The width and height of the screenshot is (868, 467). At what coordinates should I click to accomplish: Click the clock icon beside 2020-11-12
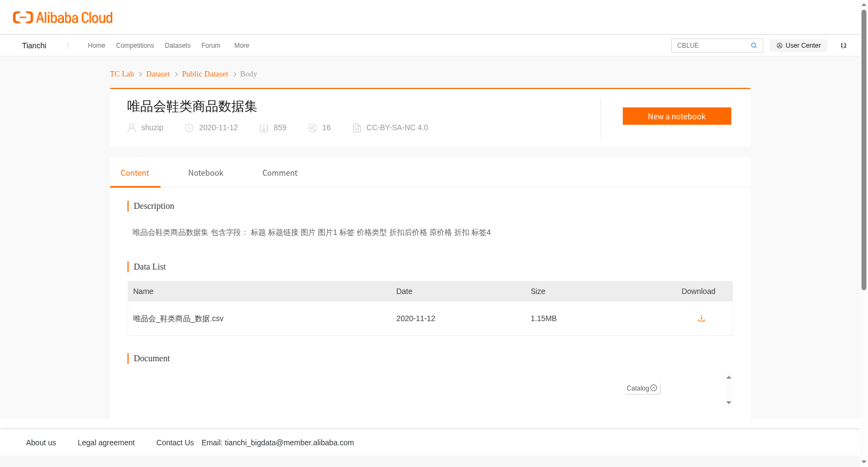pyautogui.click(x=189, y=128)
